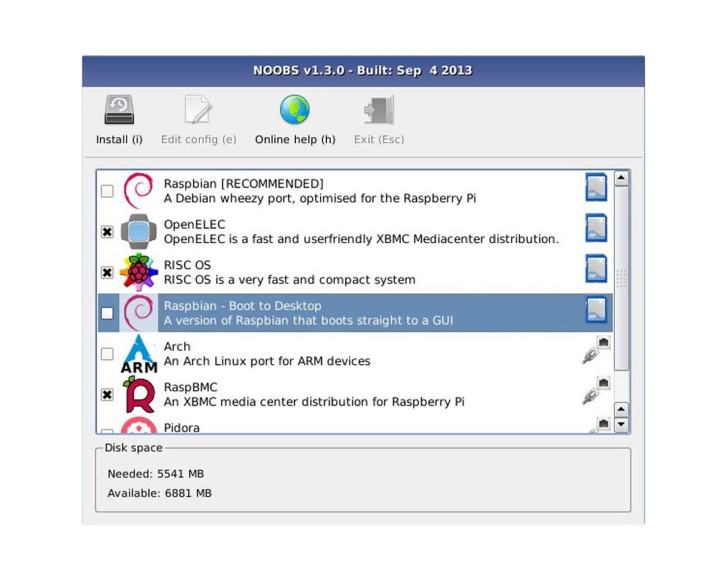
Task: Click SD card icon on OpenELEC row
Action: pos(596,227)
